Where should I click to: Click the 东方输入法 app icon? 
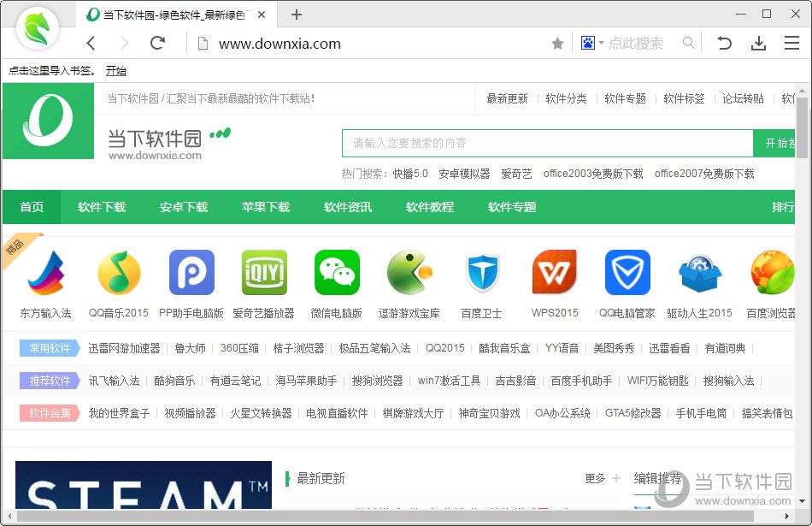(x=46, y=273)
